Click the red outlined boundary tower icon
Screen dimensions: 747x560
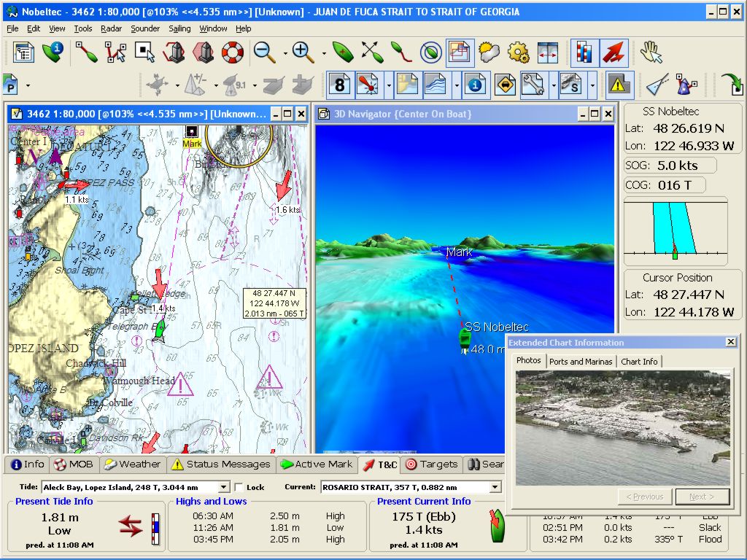(x=174, y=52)
